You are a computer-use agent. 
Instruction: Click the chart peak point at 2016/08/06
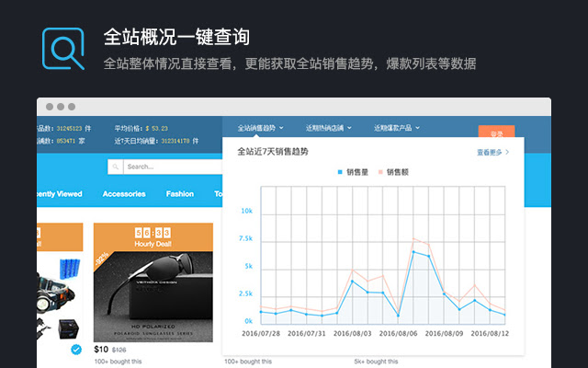413,251
